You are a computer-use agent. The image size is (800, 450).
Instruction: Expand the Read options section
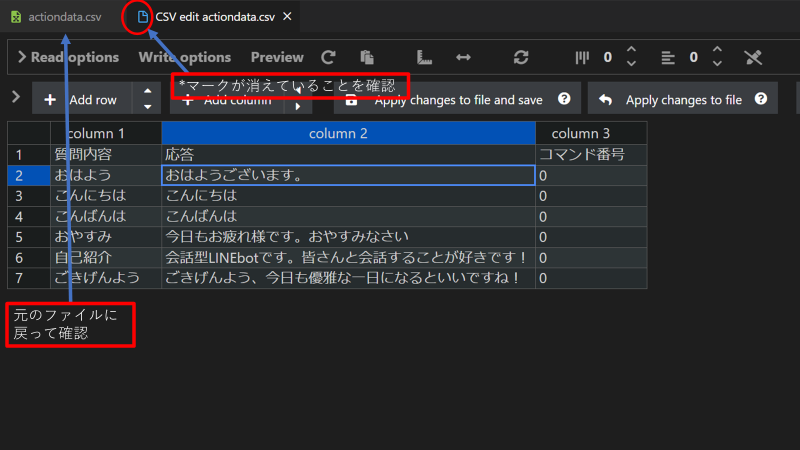68,57
